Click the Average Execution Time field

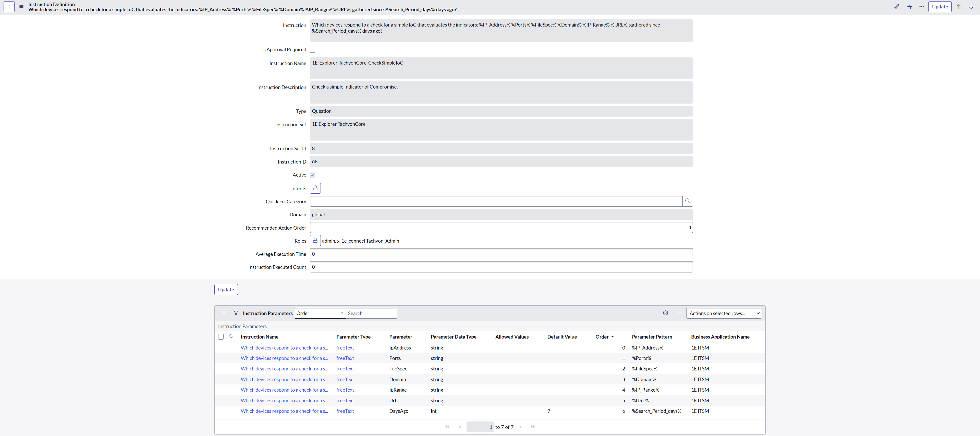(x=501, y=253)
